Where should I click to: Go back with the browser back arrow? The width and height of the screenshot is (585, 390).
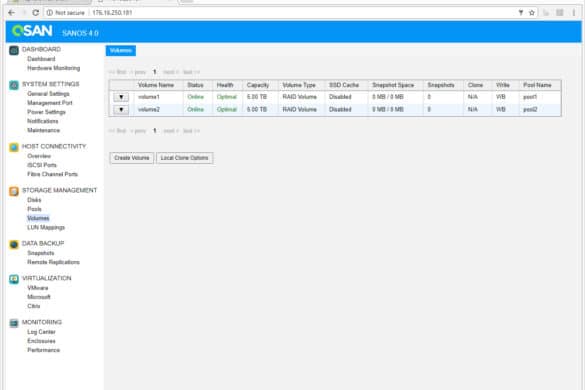pyautogui.click(x=12, y=13)
